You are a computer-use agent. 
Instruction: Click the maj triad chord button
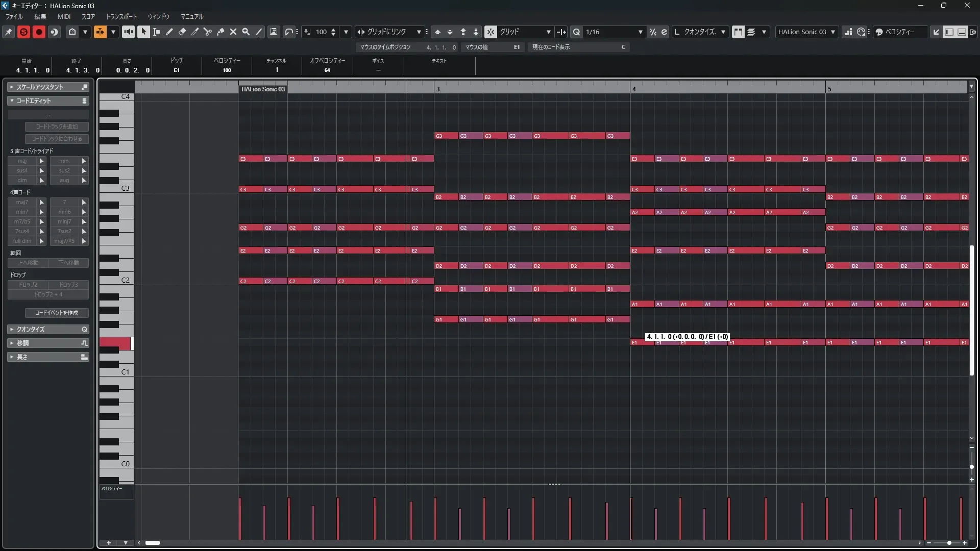point(22,161)
